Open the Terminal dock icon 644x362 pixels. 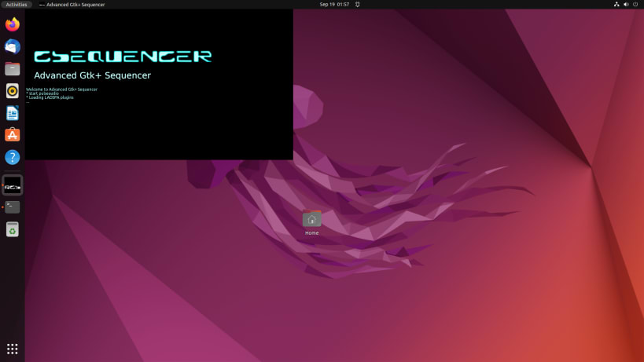[x=13, y=207]
